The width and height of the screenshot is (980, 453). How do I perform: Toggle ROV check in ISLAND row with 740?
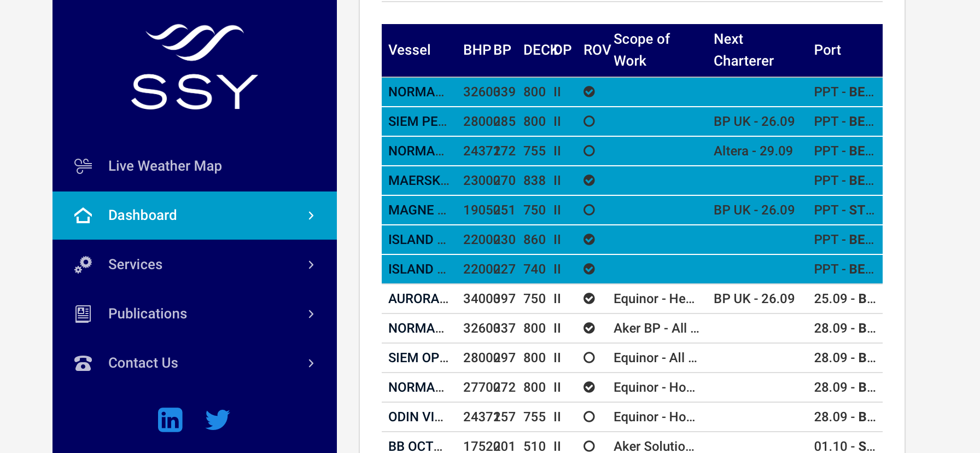coord(589,269)
